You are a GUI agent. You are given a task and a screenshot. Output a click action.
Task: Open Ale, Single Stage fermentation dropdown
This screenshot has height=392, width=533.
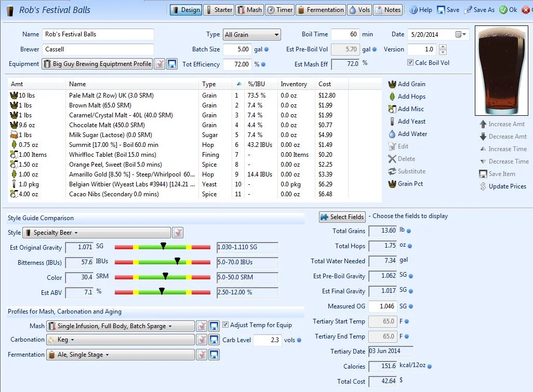121,355
